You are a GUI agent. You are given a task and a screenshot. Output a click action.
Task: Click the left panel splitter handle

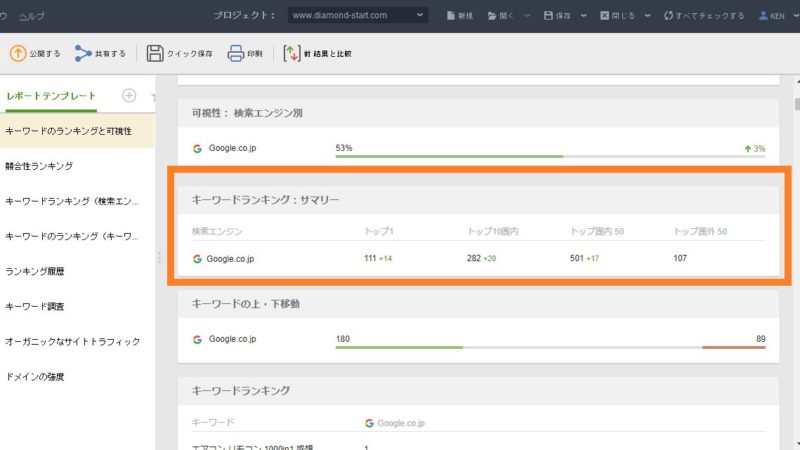(159, 258)
